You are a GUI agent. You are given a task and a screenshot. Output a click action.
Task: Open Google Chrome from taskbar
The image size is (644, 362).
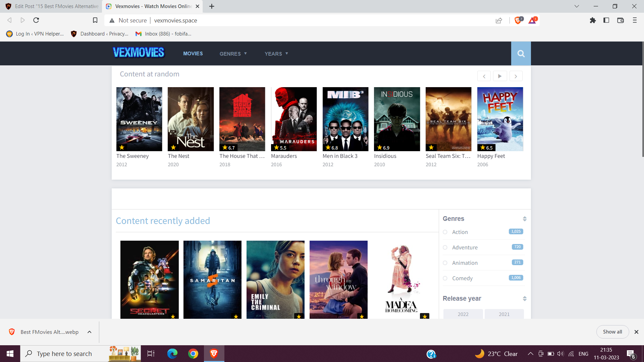tap(193, 354)
